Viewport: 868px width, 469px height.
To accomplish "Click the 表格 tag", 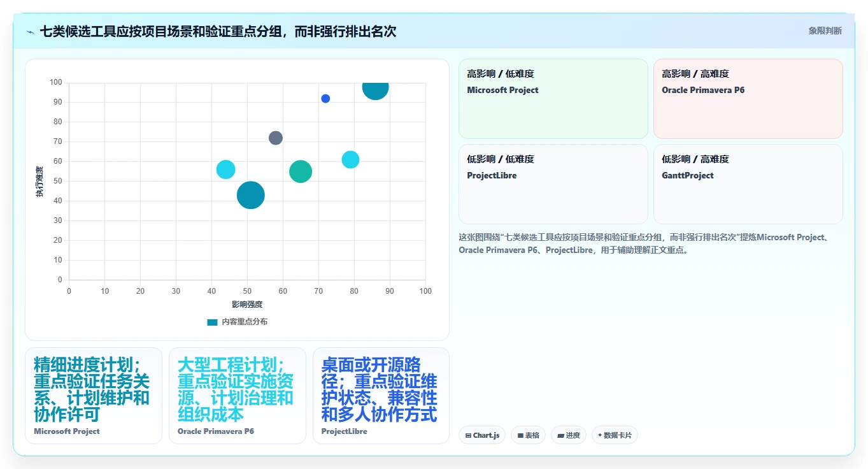I will tap(529, 435).
